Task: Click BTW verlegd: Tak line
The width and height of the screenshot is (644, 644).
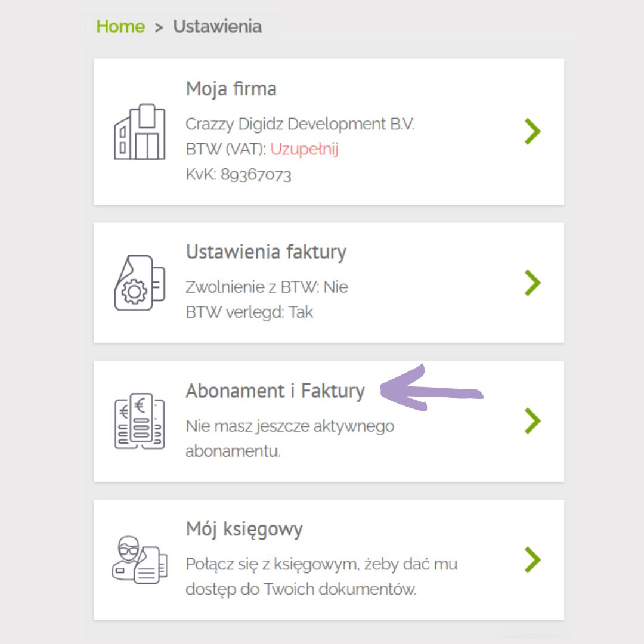Action: point(249,312)
